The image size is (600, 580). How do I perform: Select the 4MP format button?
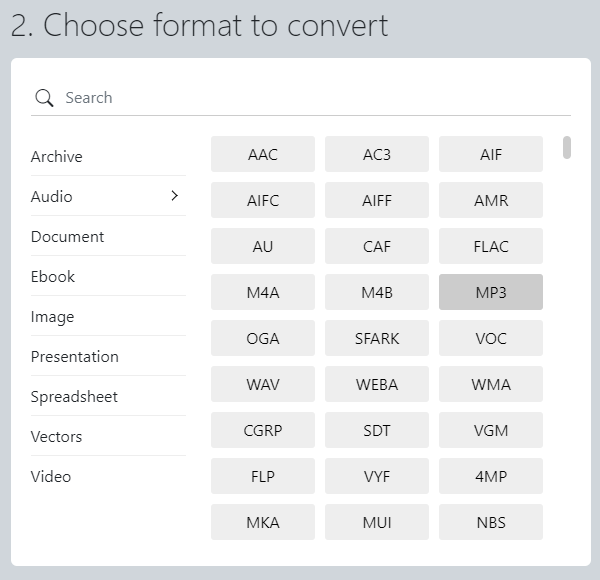click(491, 476)
